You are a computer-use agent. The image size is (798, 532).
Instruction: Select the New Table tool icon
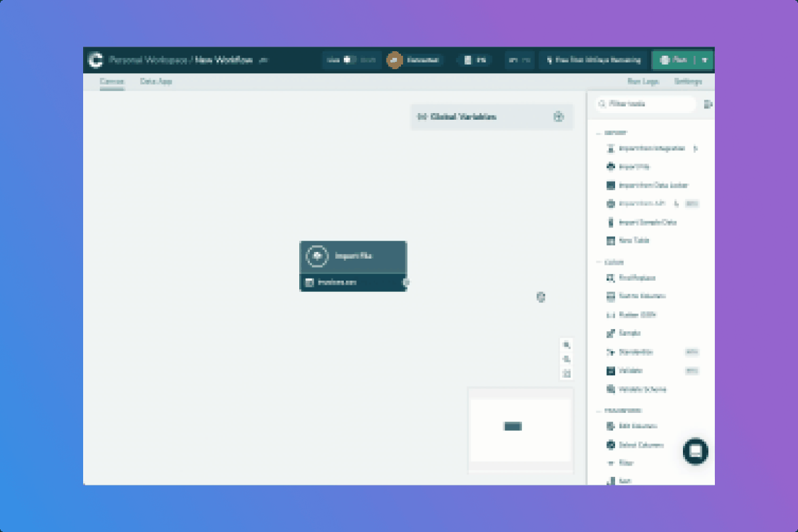pyautogui.click(x=610, y=241)
